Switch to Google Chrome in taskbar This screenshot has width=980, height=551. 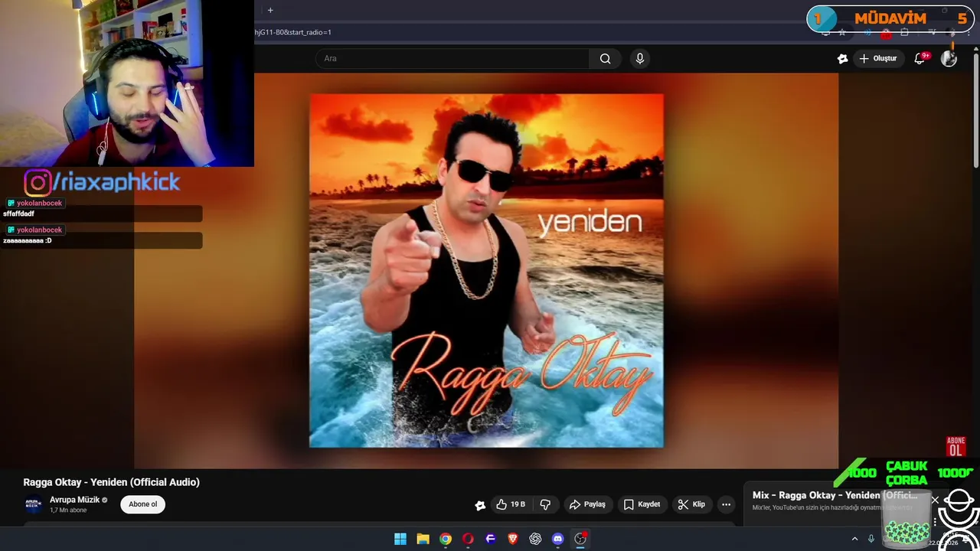pyautogui.click(x=446, y=539)
